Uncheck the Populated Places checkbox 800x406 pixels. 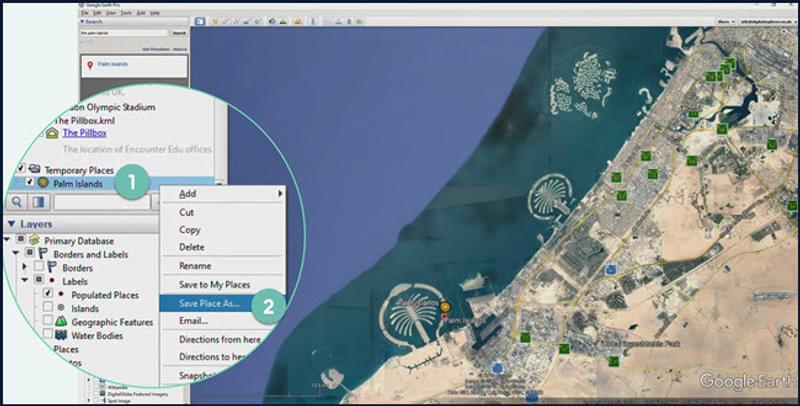coord(47,293)
